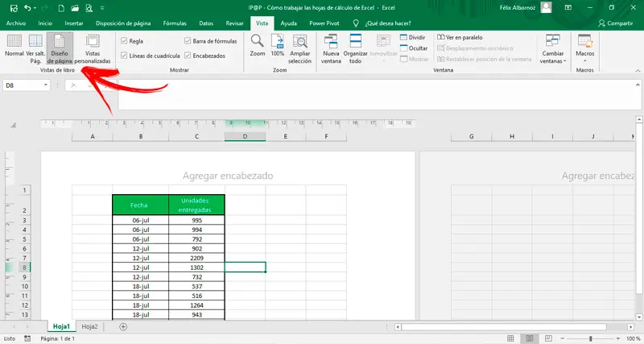Click Ver en paralelo
This screenshot has width=644, height=344.
point(460,37)
